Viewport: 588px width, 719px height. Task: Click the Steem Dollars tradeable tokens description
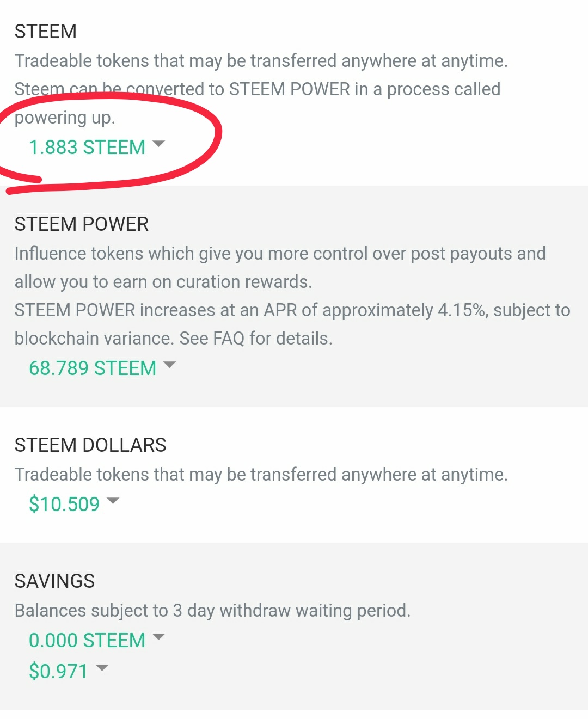coord(261,475)
